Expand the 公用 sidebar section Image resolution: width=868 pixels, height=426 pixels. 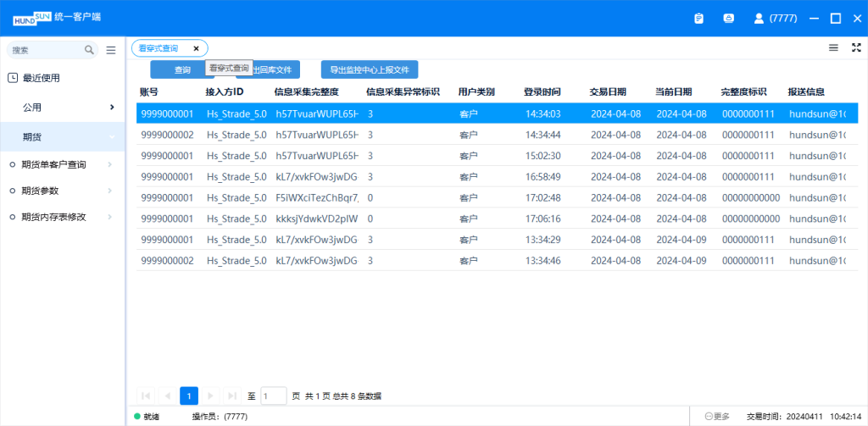112,108
